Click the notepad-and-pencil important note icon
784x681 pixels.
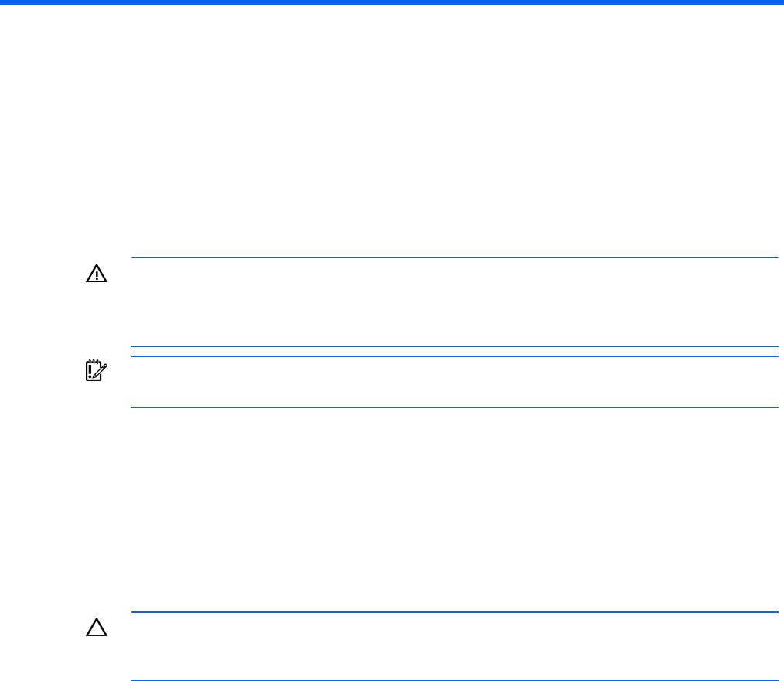pos(97,370)
